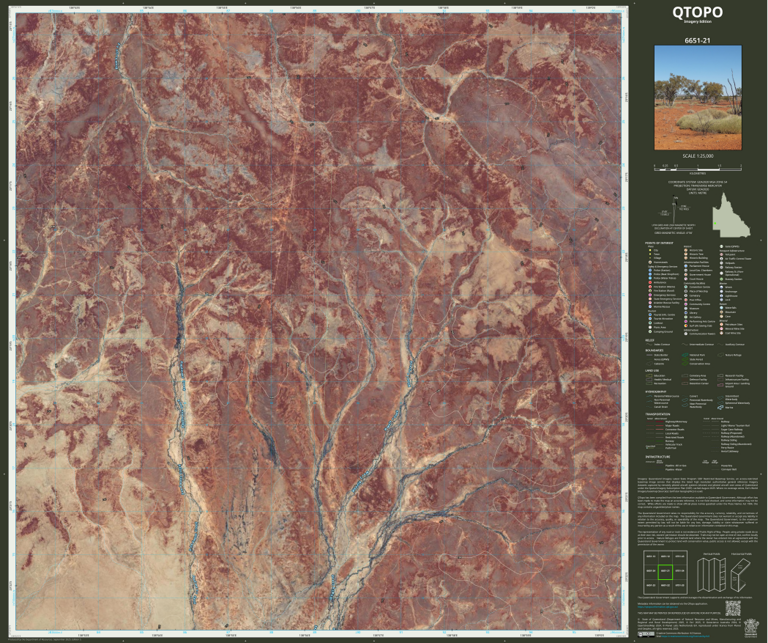The width and height of the screenshot is (768, 643).
Task: Click the QTOPO title heading
Action: (697, 12)
